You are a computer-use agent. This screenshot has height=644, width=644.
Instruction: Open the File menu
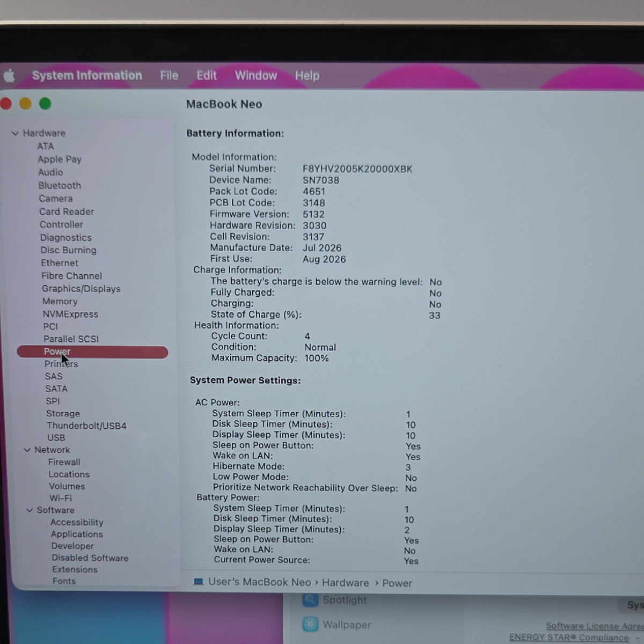pyautogui.click(x=169, y=76)
